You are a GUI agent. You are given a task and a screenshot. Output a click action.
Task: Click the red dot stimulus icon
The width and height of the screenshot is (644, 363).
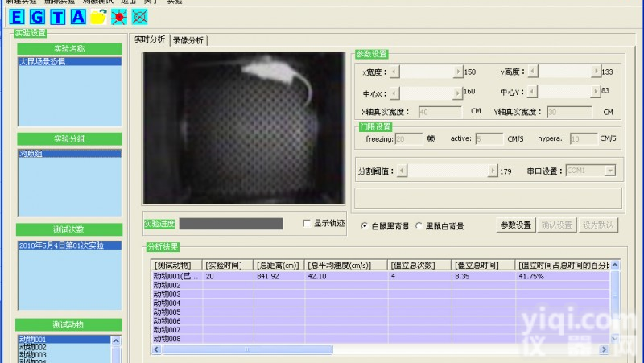119,16
